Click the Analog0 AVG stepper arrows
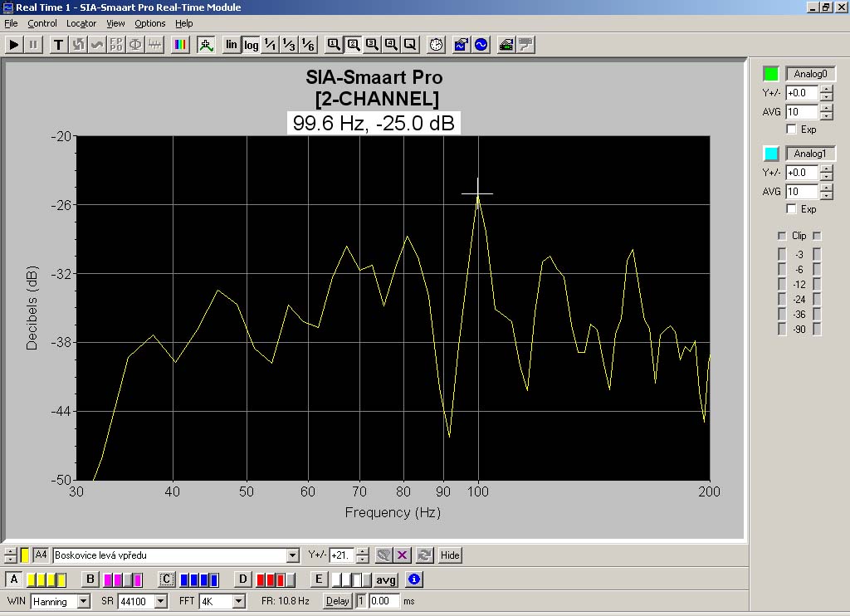This screenshot has height=616, width=850. tap(826, 112)
